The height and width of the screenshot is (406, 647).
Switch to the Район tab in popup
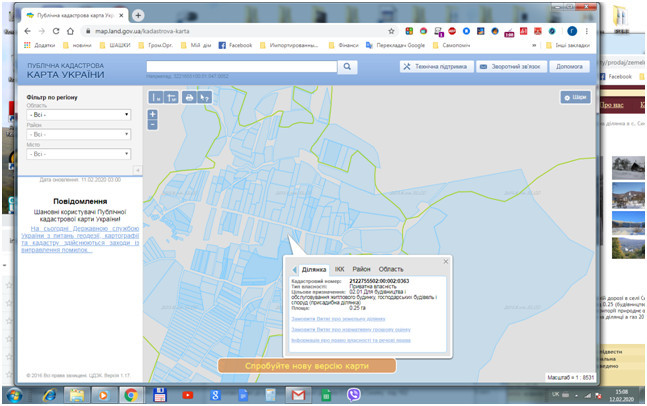361,269
